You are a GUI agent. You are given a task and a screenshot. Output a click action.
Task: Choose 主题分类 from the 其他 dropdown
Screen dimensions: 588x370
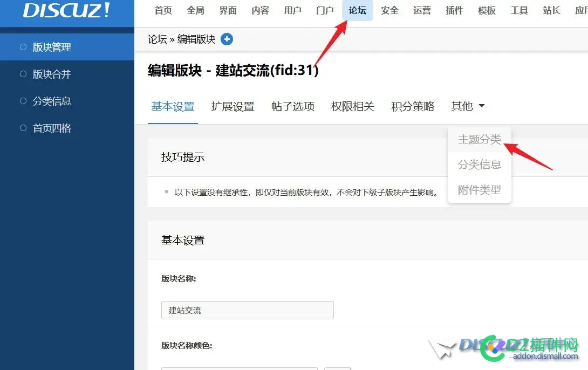click(479, 140)
